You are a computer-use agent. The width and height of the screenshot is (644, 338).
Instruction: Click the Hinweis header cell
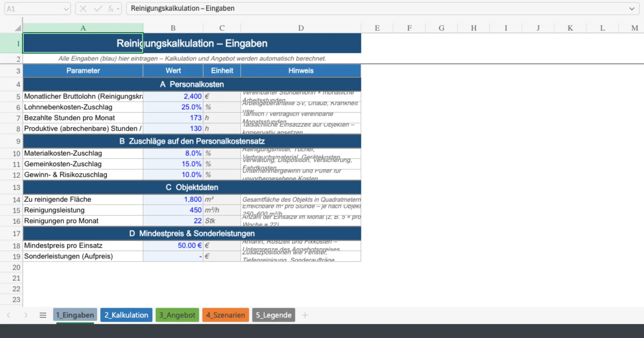click(301, 70)
